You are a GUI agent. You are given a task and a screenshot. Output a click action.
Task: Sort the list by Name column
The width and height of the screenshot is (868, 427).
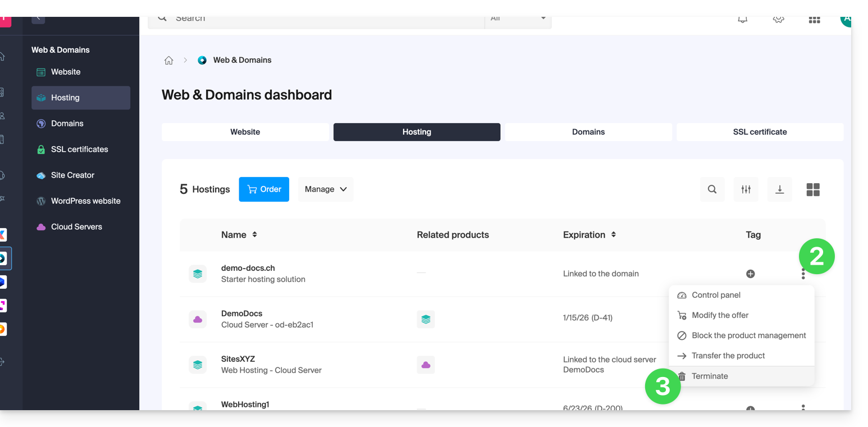254,235
